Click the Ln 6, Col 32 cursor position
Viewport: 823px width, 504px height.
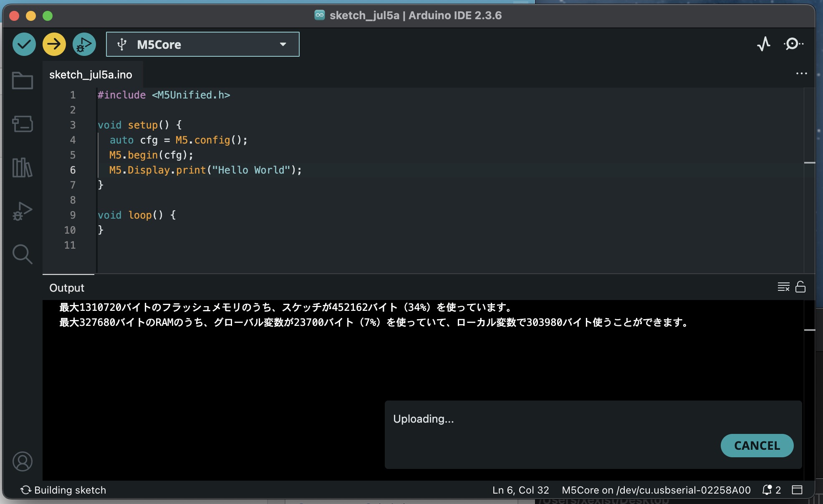pyautogui.click(x=520, y=490)
